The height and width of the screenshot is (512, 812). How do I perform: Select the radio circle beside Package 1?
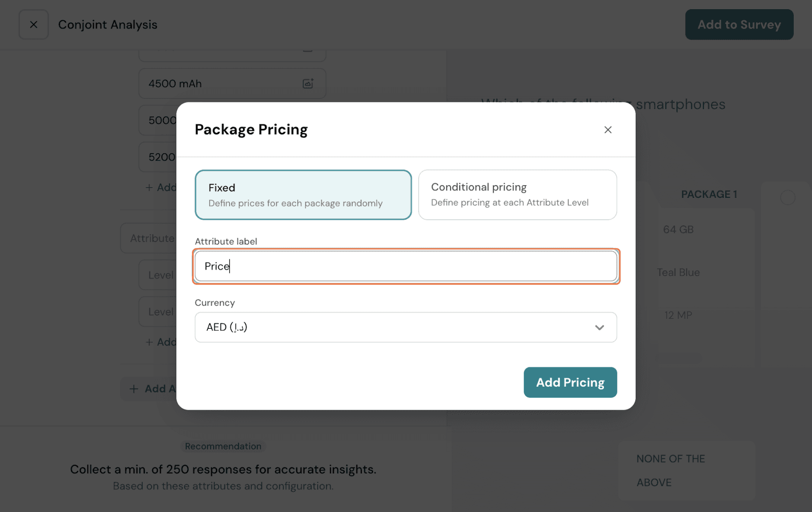tap(787, 197)
